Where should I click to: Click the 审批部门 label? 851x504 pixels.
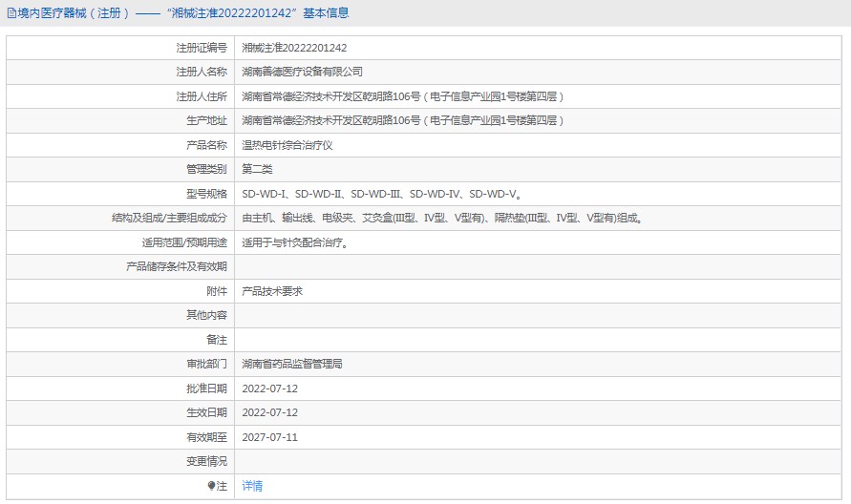(x=206, y=364)
